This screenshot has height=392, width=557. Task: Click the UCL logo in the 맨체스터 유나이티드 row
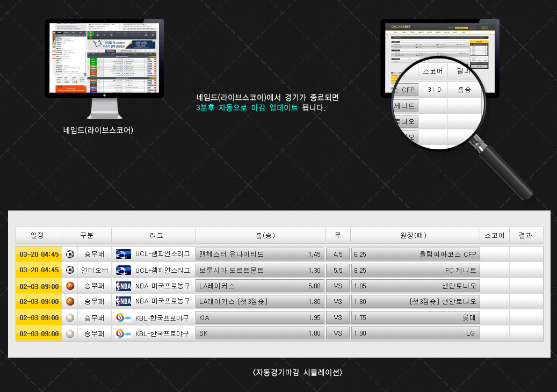tap(123, 254)
